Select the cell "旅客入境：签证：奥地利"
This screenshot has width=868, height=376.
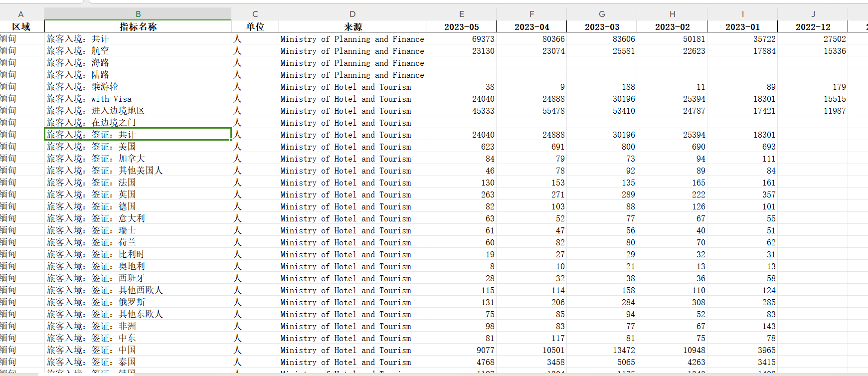point(138,266)
